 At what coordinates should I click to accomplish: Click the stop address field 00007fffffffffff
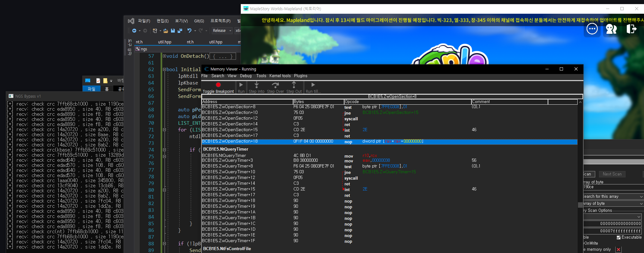pos(612,231)
